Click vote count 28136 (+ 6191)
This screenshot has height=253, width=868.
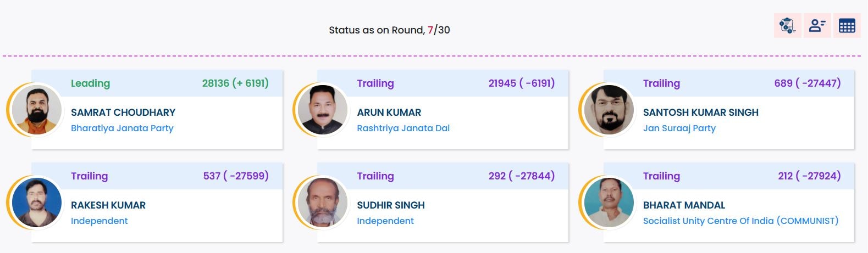pyautogui.click(x=235, y=83)
